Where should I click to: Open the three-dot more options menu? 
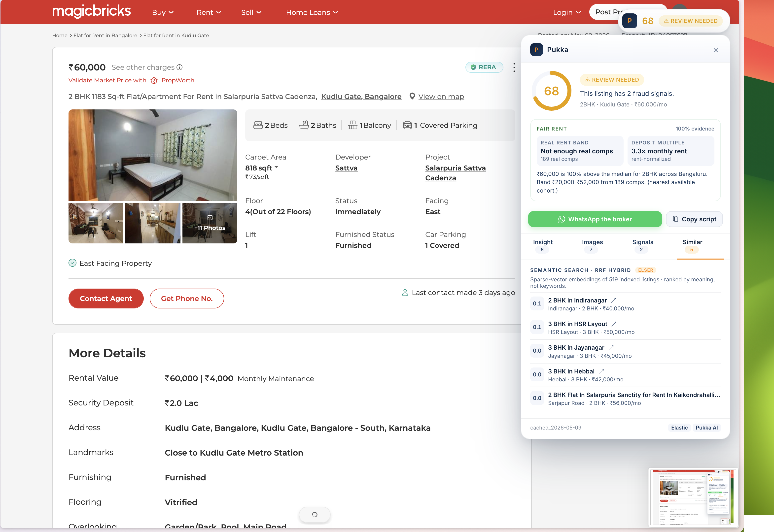point(514,67)
